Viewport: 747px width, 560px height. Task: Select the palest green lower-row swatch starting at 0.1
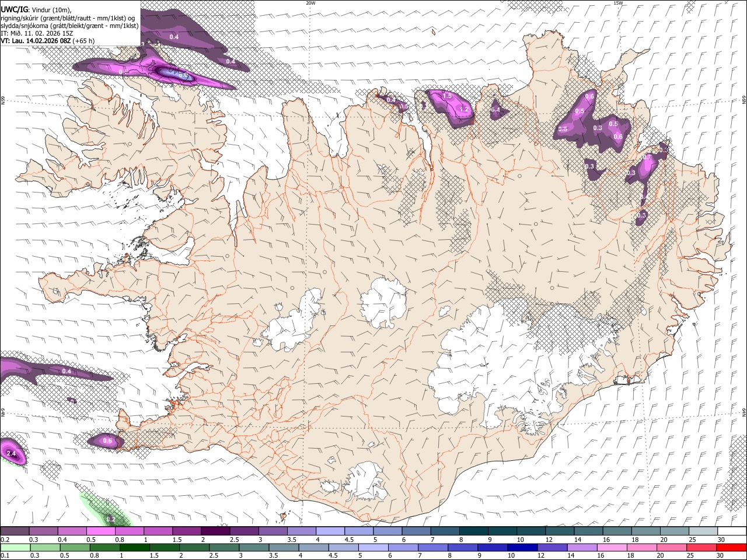(15, 547)
